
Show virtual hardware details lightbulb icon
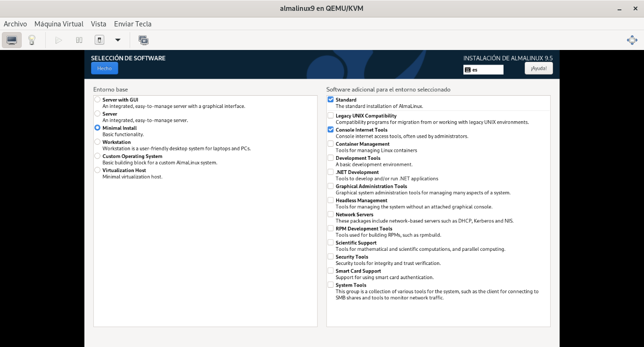[x=32, y=40]
